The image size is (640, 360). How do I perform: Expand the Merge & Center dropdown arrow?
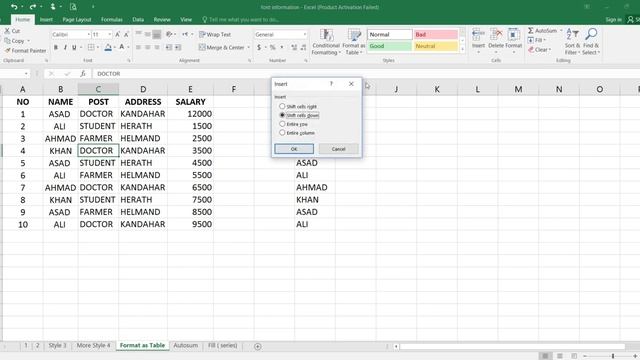(x=248, y=47)
